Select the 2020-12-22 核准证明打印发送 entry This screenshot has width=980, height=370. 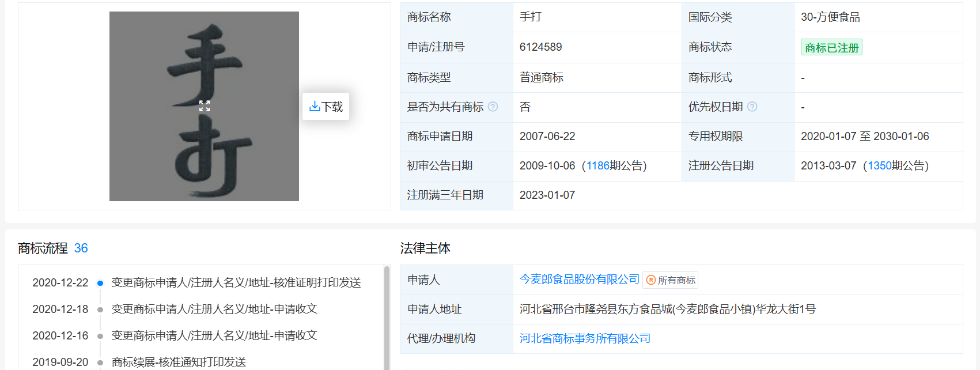236,283
